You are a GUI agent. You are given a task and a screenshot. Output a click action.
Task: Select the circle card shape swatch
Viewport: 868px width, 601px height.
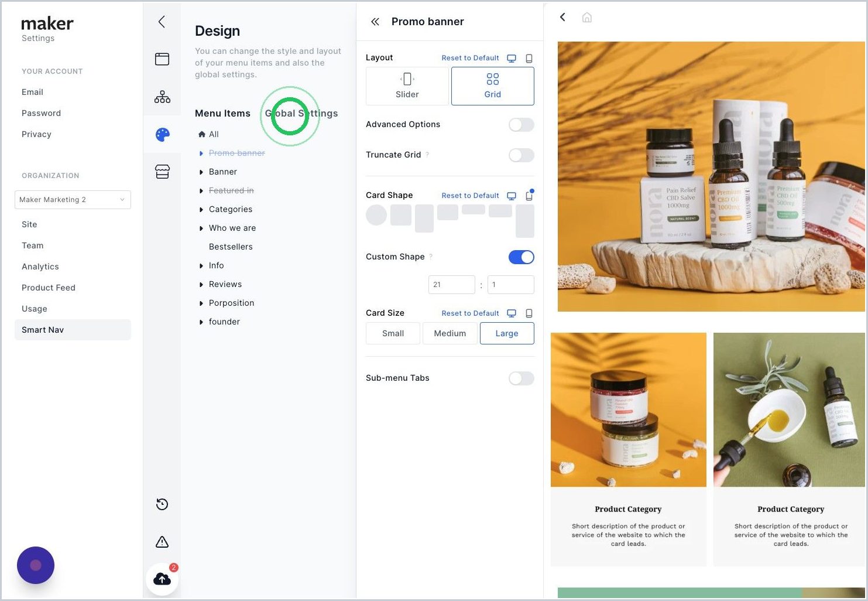point(376,215)
